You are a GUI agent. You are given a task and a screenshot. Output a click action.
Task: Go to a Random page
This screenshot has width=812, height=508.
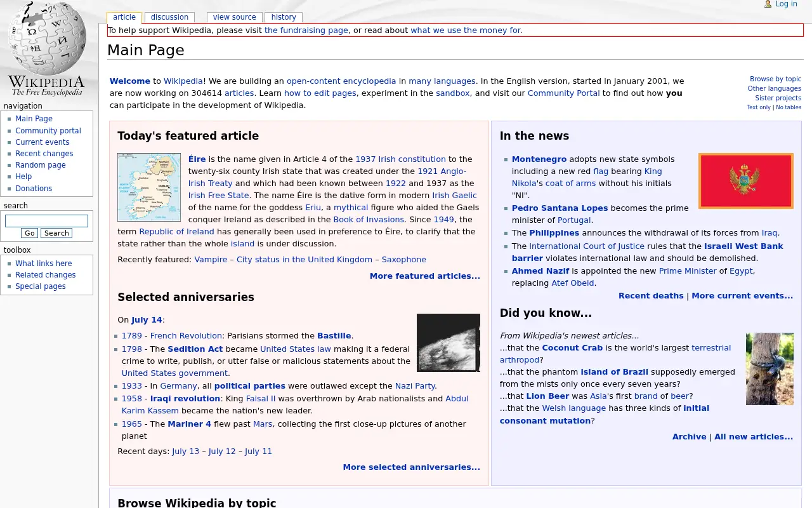(41, 164)
